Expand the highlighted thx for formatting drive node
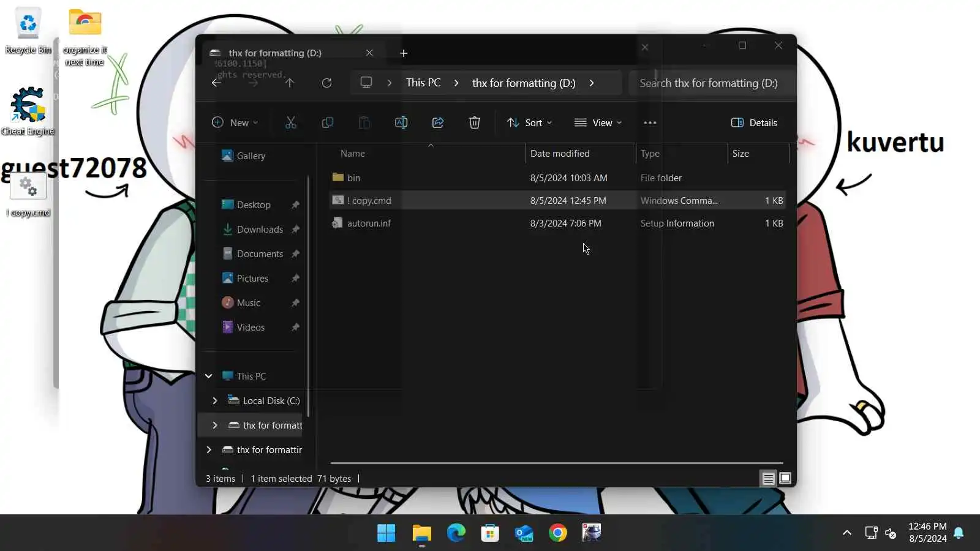 click(x=215, y=425)
